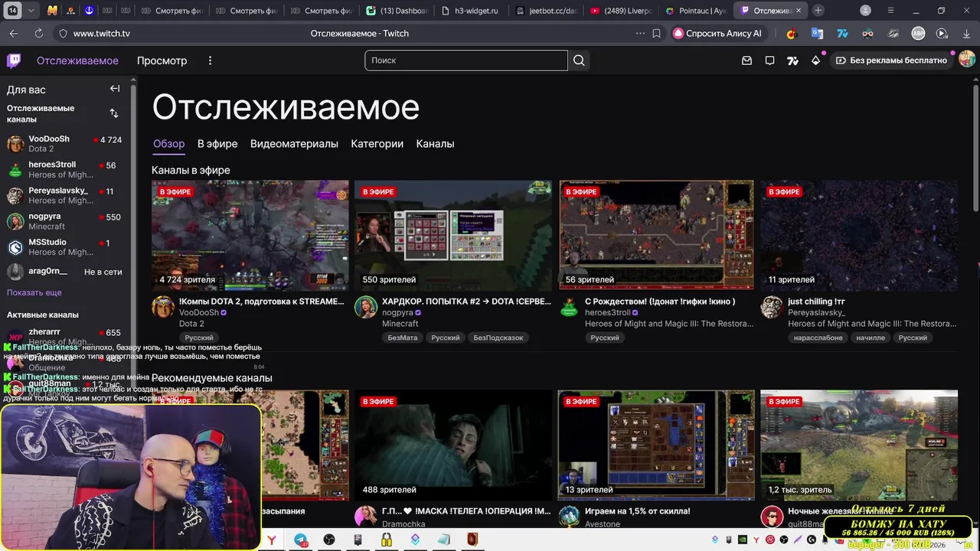980x551 pixels.
Task: Open OBS Studio from the taskbar
Action: (x=329, y=540)
